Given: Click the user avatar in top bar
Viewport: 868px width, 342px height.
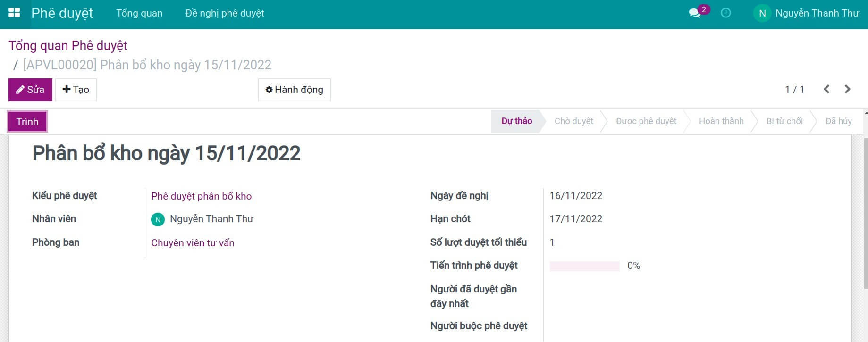Looking at the screenshot, I should pyautogui.click(x=762, y=13).
